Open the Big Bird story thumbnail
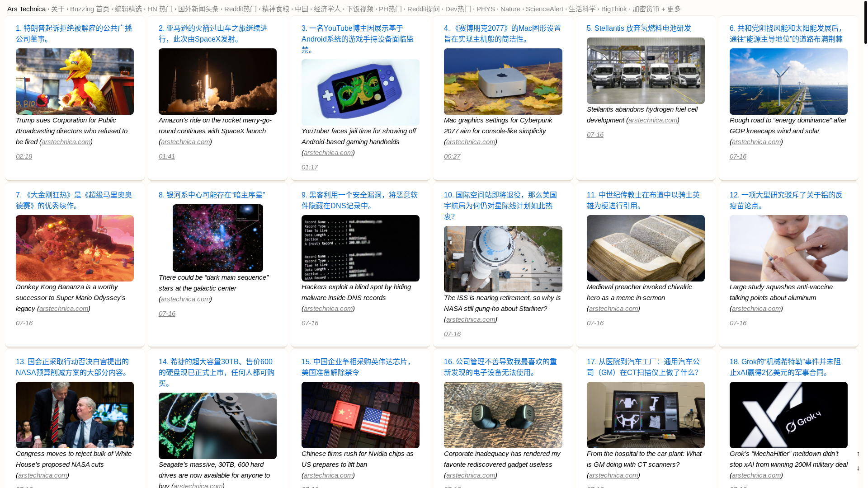868x488 pixels. click(75, 81)
